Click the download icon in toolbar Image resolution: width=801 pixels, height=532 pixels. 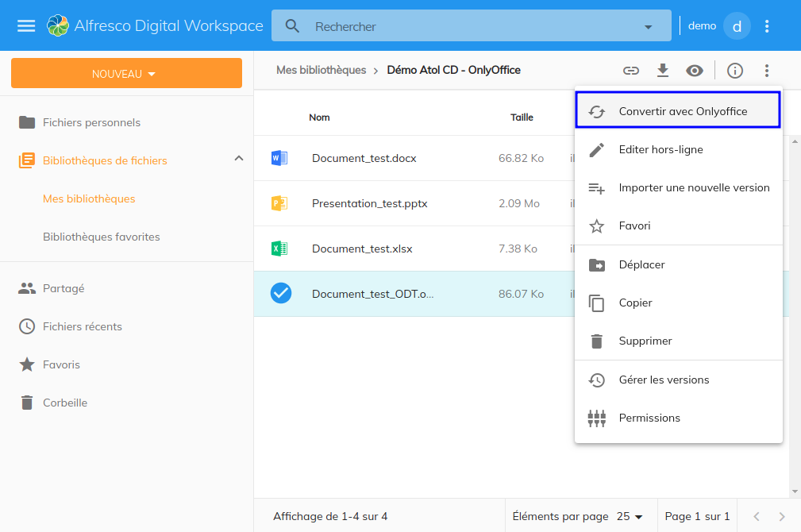click(x=663, y=71)
